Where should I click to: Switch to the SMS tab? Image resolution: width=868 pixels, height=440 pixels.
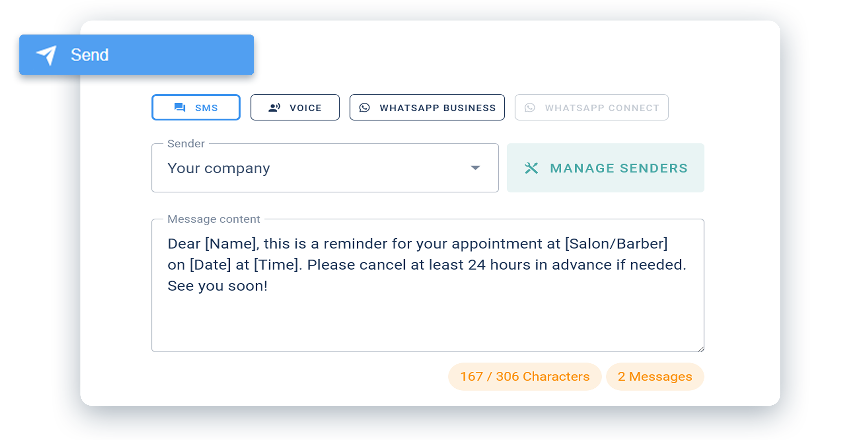coord(196,108)
